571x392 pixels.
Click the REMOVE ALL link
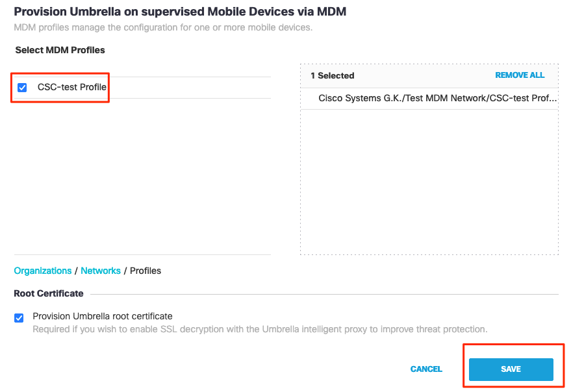(520, 75)
